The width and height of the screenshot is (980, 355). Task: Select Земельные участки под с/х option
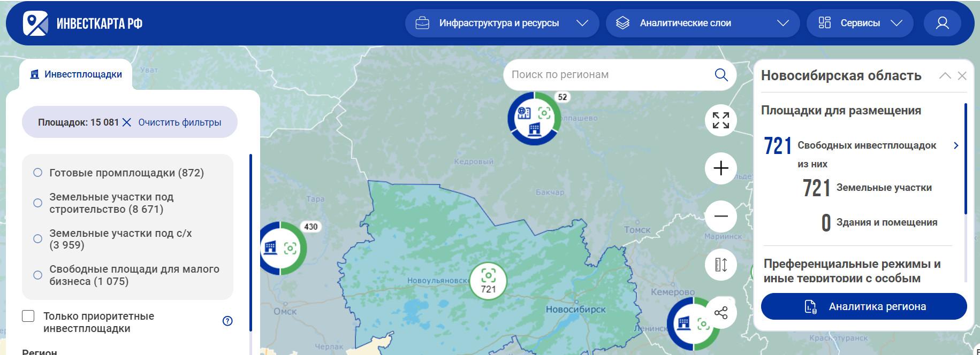[x=112, y=239]
